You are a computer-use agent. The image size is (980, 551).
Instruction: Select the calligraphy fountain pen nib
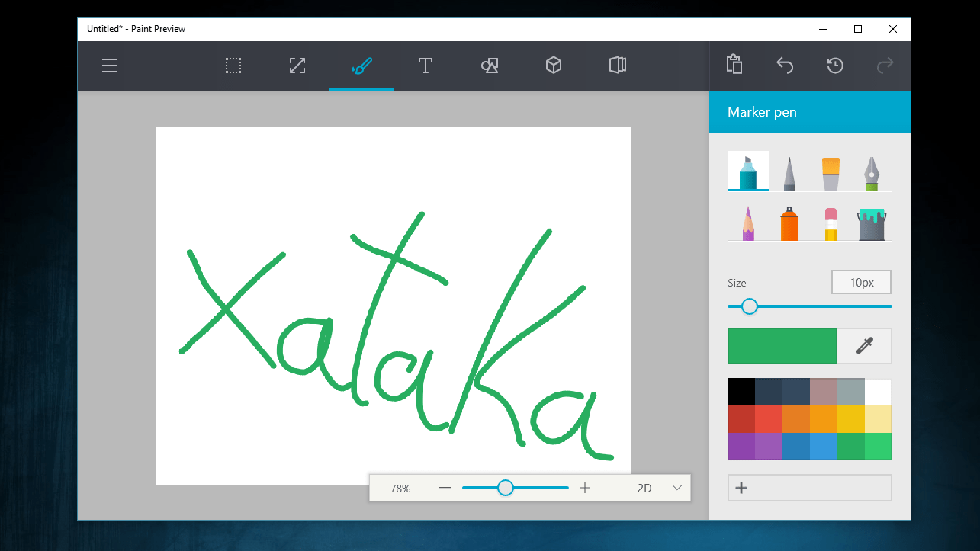pyautogui.click(x=872, y=173)
